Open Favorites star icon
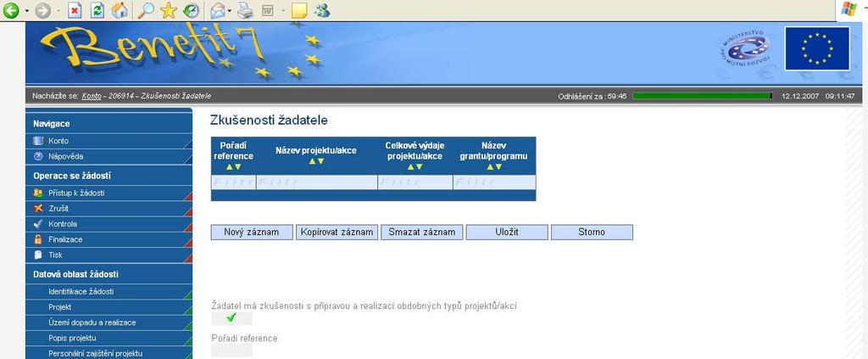The image size is (868, 359). coord(169,10)
